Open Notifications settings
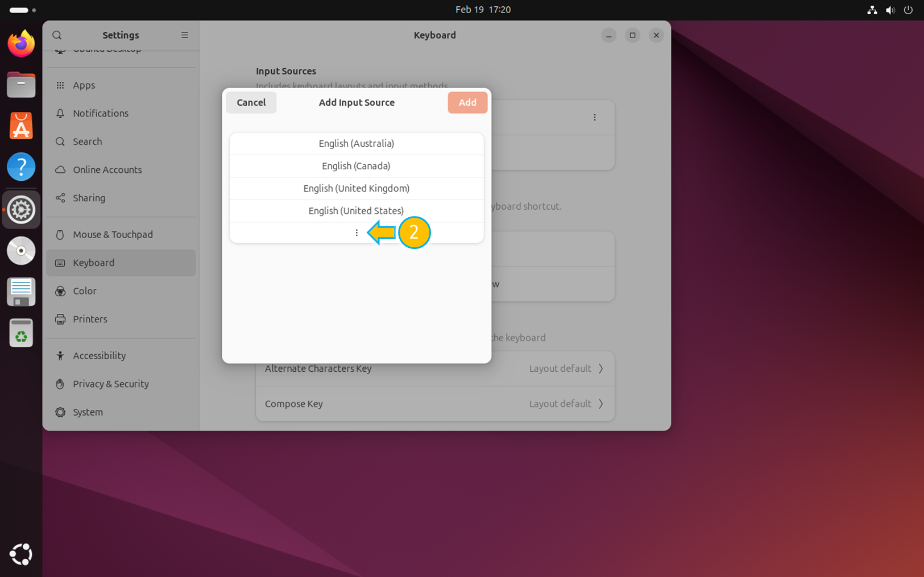Image resolution: width=924 pixels, height=577 pixels. (x=121, y=113)
